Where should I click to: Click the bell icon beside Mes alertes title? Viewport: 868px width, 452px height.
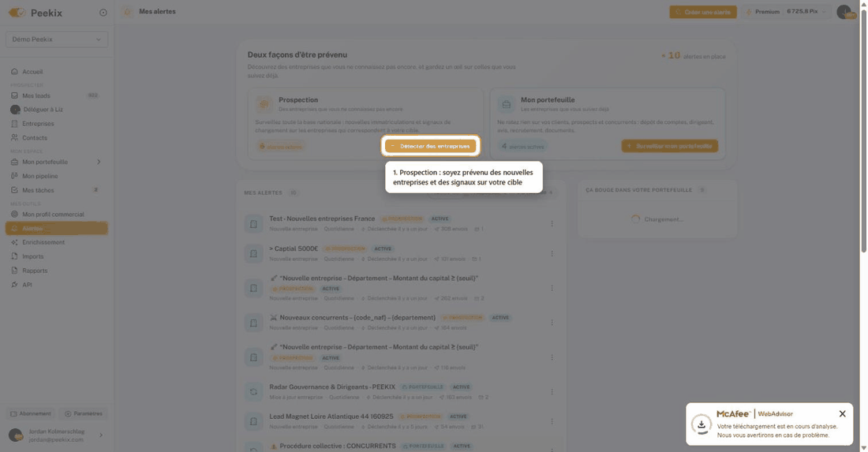127,12
